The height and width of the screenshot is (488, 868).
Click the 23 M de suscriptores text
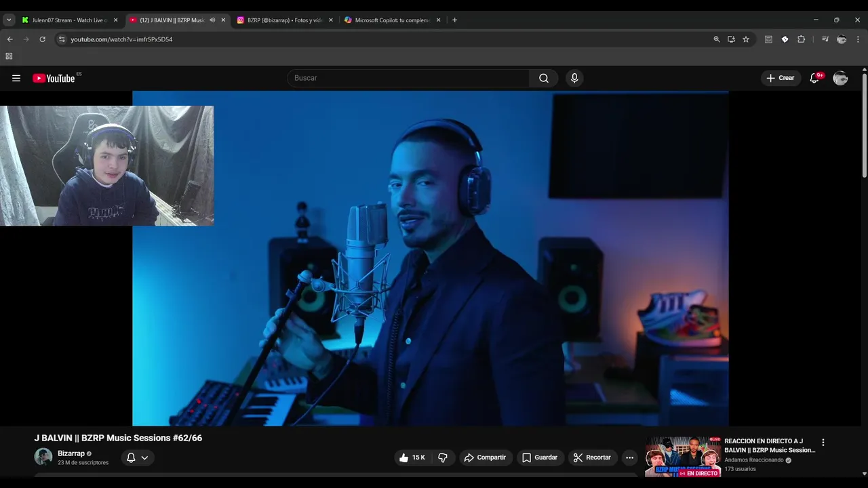pos(83,463)
